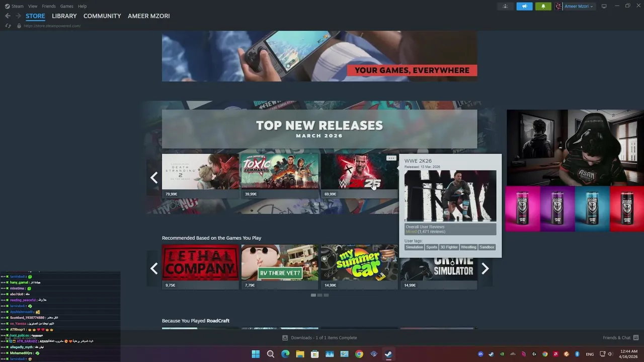This screenshot has width=644, height=362.
Task: Click the 79,99€ price on Death Stranding 2
Action: (x=171, y=194)
